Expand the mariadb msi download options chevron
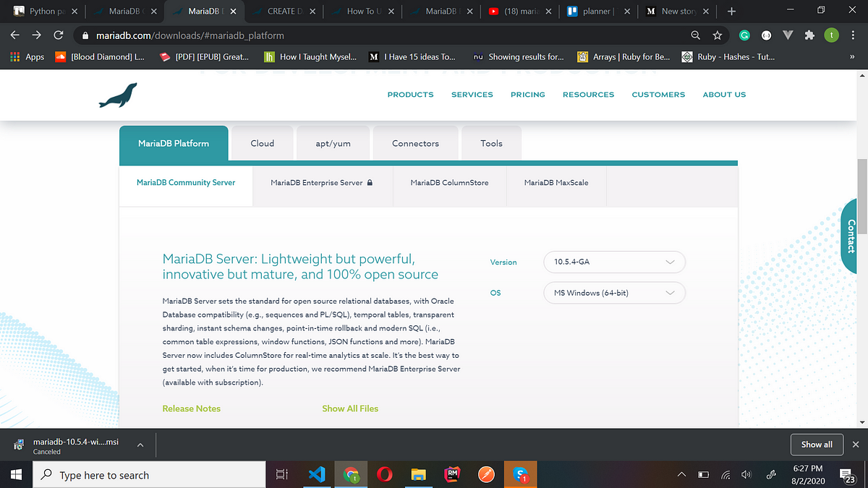The width and height of the screenshot is (868, 488). (x=140, y=445)
